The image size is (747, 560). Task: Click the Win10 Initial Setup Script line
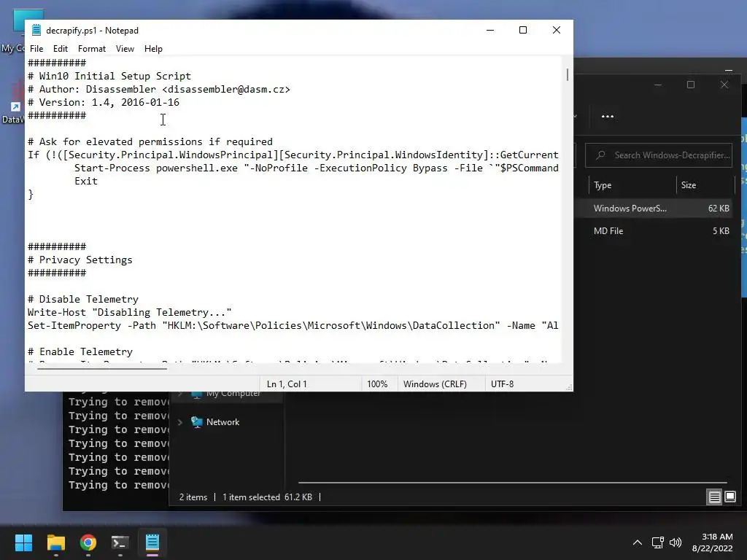tap(109, 76)
